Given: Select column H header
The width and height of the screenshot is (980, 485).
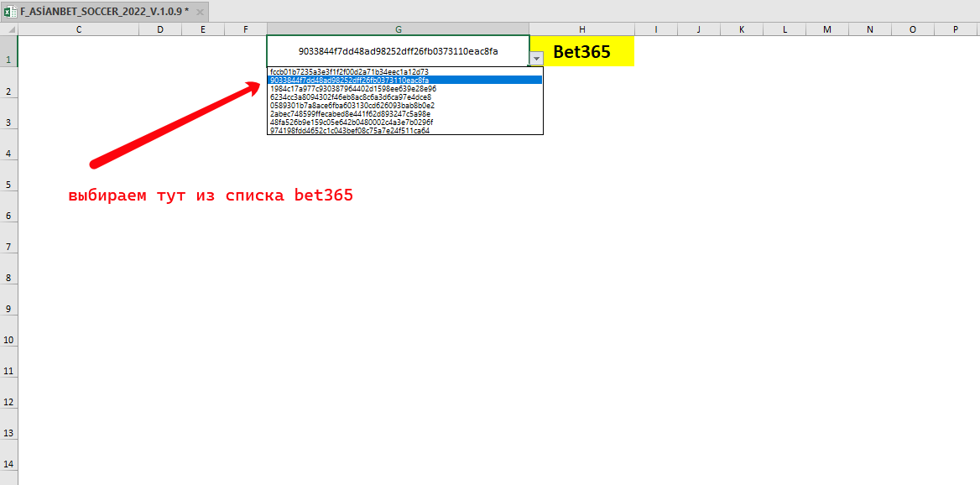Looking at the screenshot, I should click(581, 29).
